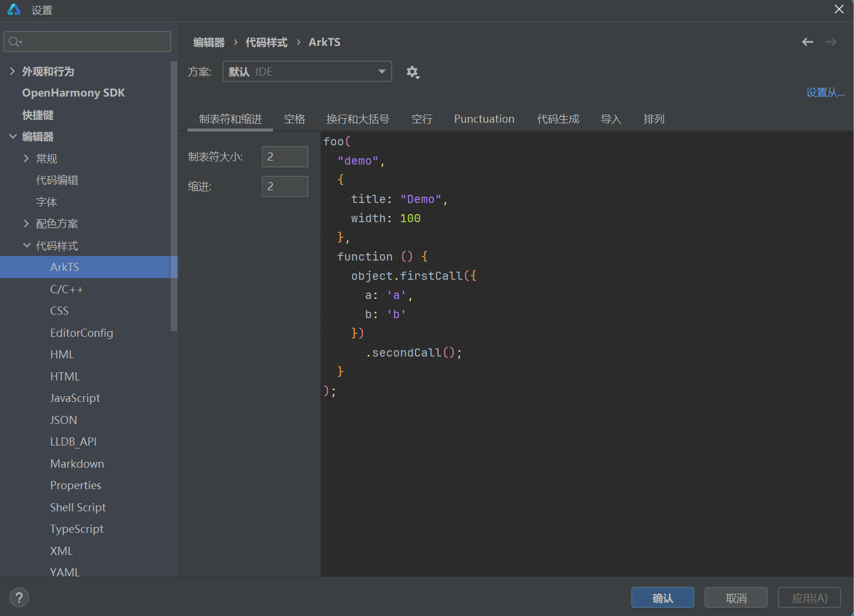Select Markdown code style item
854x616 pixels.
tap(77, 464)
